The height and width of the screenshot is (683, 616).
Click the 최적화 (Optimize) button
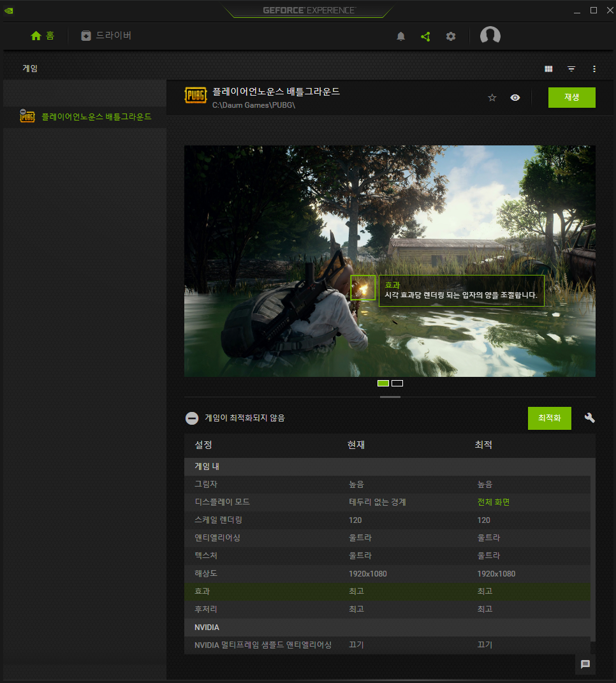click(549, 418)
